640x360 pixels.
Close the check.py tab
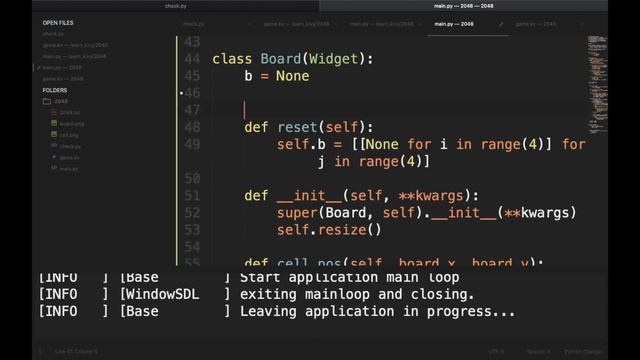coord(249,24)
